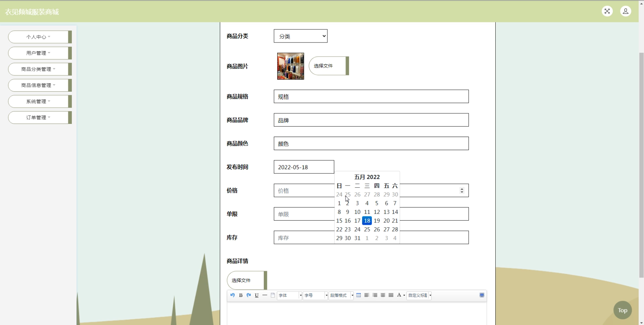Click the 发布时间 date field

(304, 167)
